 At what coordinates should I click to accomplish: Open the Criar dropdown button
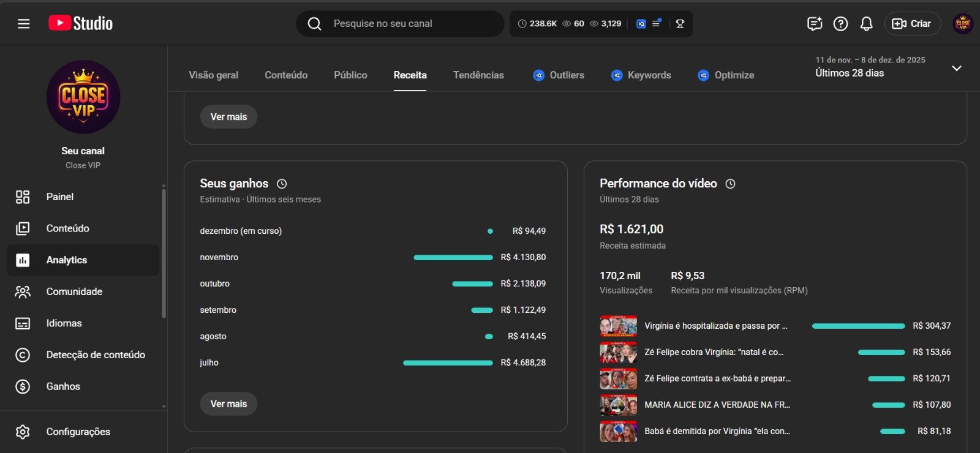click(912, 24)
